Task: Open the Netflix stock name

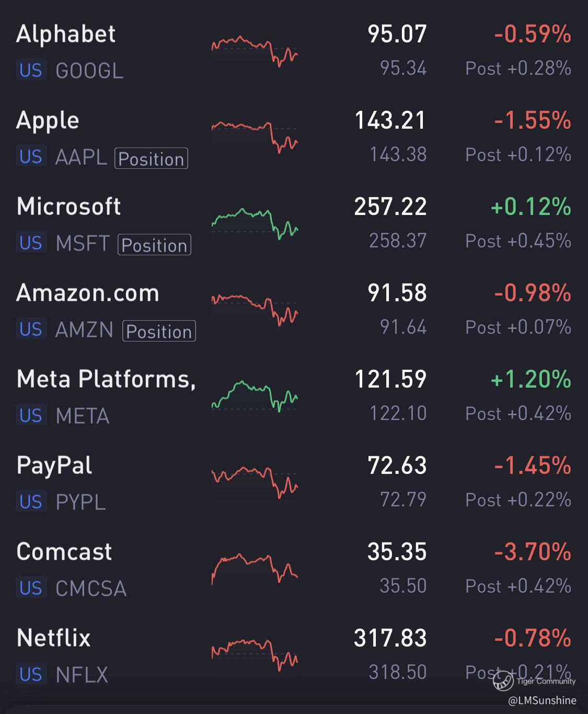Action: pyautogui.click(x=54, y=638)
